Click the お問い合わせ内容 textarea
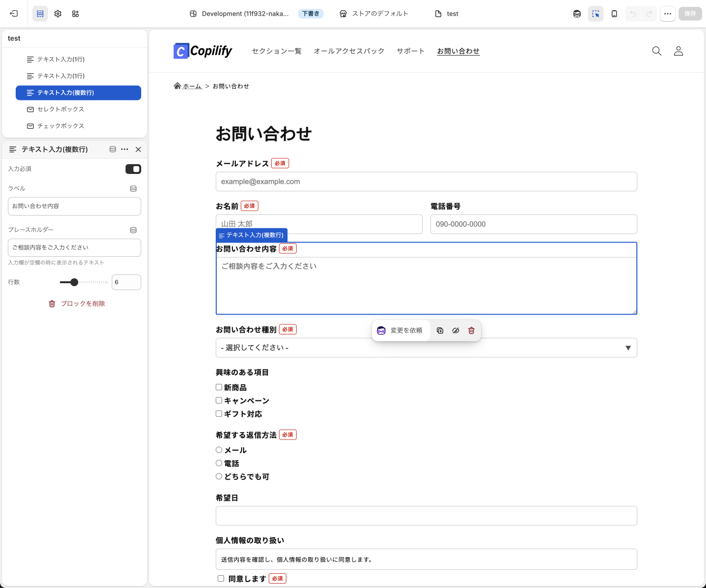Screen dimensions: 706x588 pyautogui.click(x=427, y=286)
